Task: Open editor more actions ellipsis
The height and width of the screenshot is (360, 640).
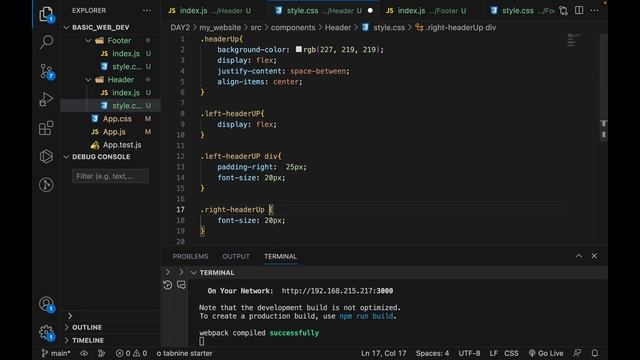Action: [594, 10]
